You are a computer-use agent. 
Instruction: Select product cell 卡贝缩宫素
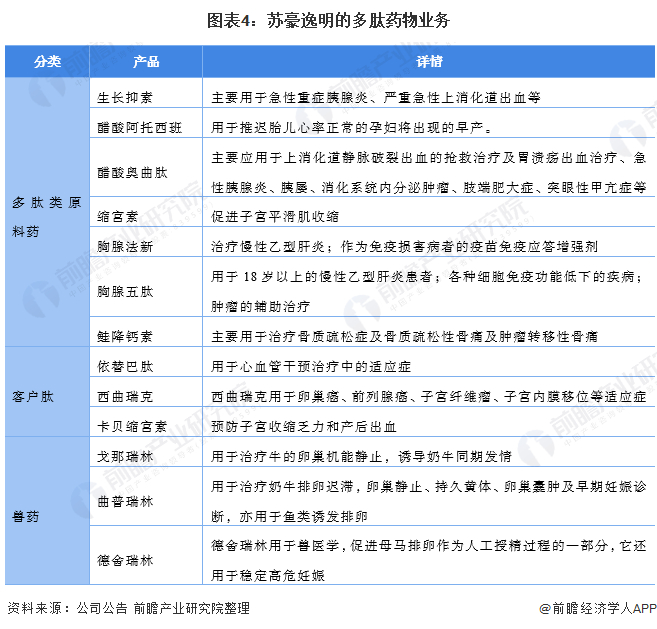point(146,422)
